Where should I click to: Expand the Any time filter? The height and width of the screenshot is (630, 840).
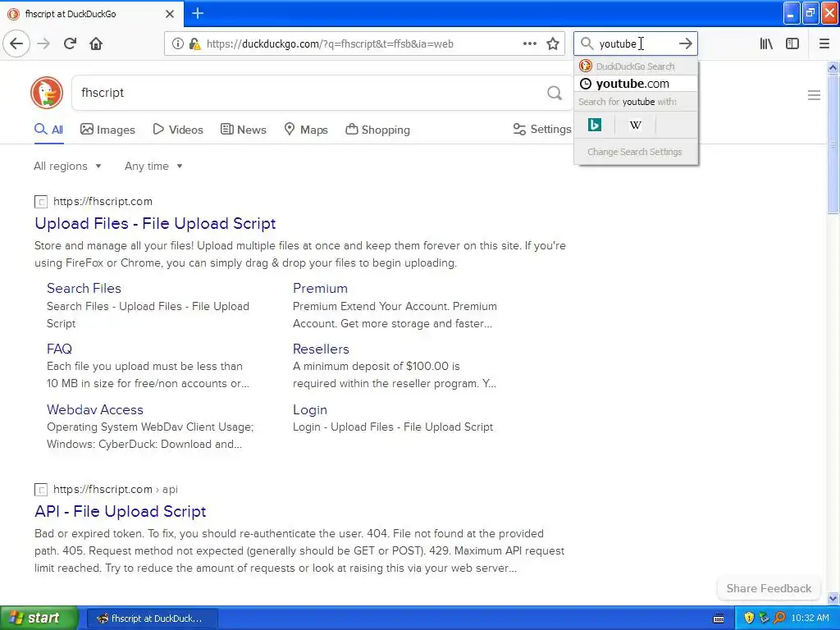coord(153,166)
